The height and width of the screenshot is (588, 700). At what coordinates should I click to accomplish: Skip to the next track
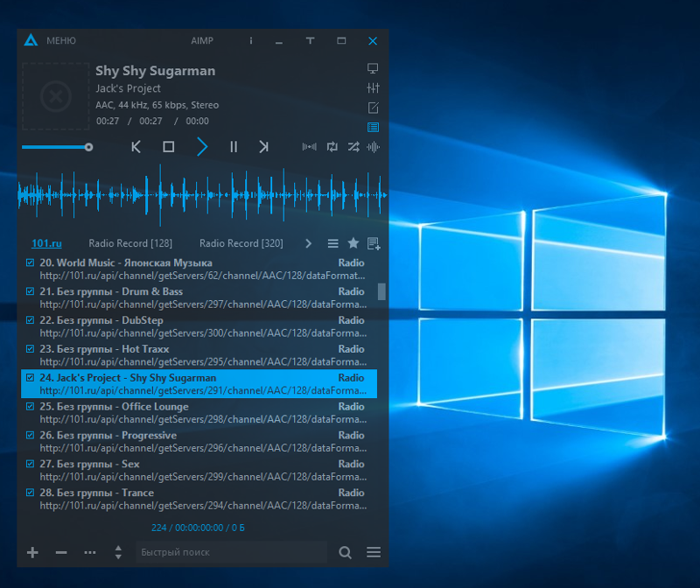pos(264,147)
